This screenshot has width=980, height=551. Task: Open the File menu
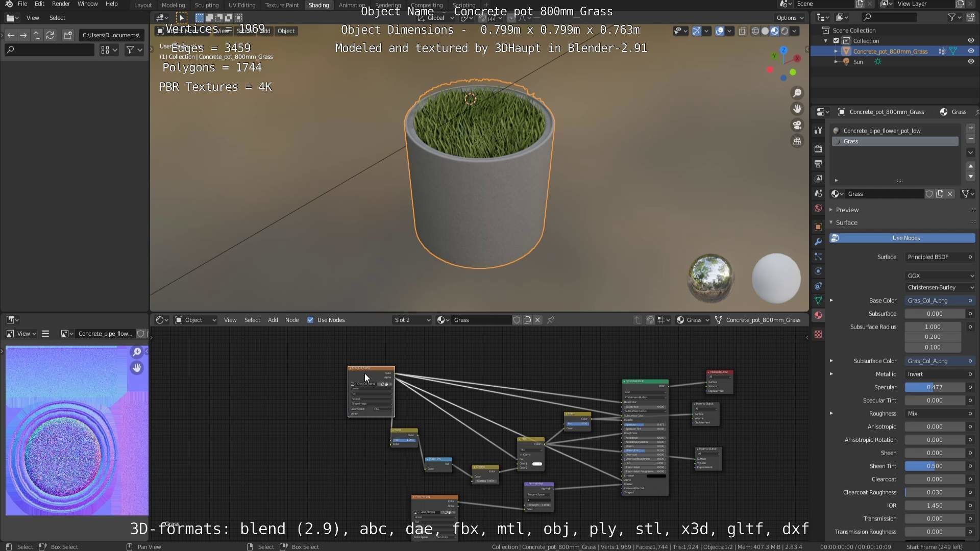[22, 4]
